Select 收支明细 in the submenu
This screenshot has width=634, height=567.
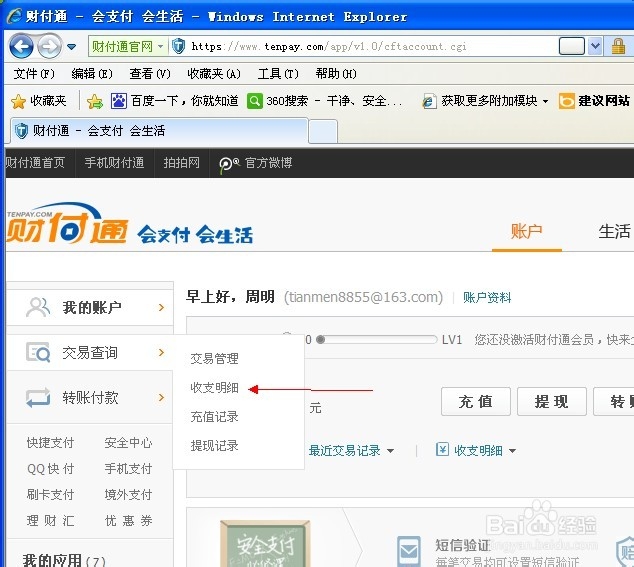click(x=214, y=387)
